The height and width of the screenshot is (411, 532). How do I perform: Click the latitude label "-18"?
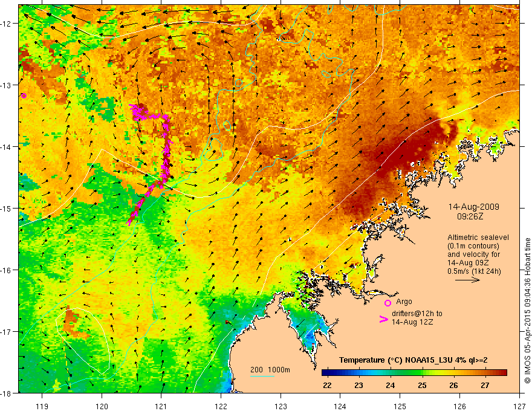(x=6, y=393)
